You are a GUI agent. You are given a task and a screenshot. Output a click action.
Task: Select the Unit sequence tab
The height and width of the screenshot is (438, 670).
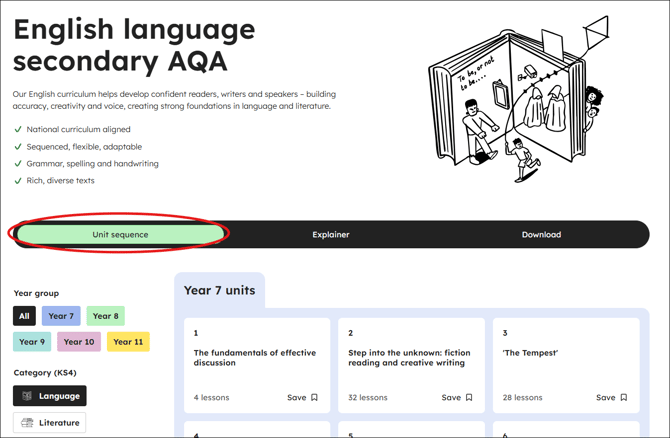120,234
